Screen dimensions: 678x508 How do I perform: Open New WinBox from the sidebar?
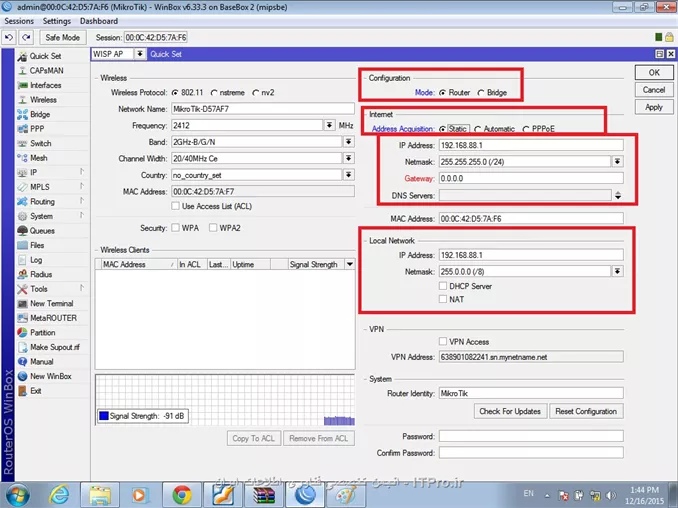pyautogui.click(x=51, y=376)
